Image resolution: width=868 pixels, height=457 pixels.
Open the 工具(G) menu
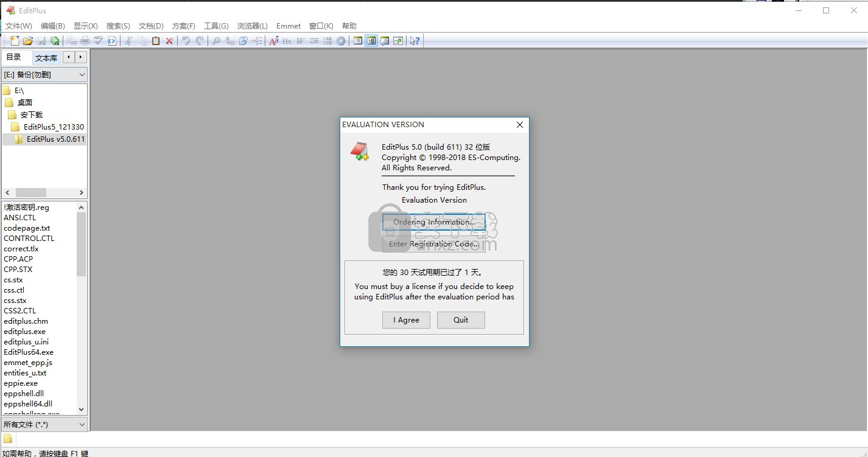tap(216, 26)
